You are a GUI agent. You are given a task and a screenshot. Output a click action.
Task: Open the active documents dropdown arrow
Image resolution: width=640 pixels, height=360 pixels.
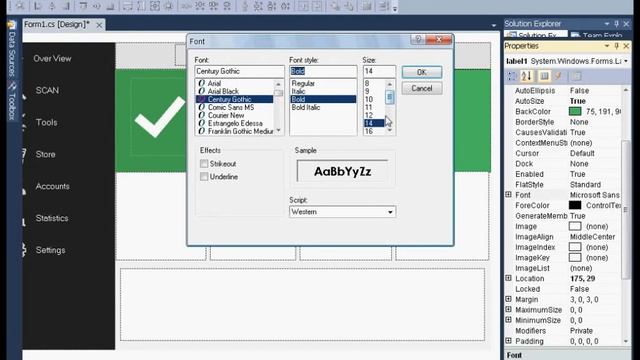pyautogui.click(x=493, y=25)
